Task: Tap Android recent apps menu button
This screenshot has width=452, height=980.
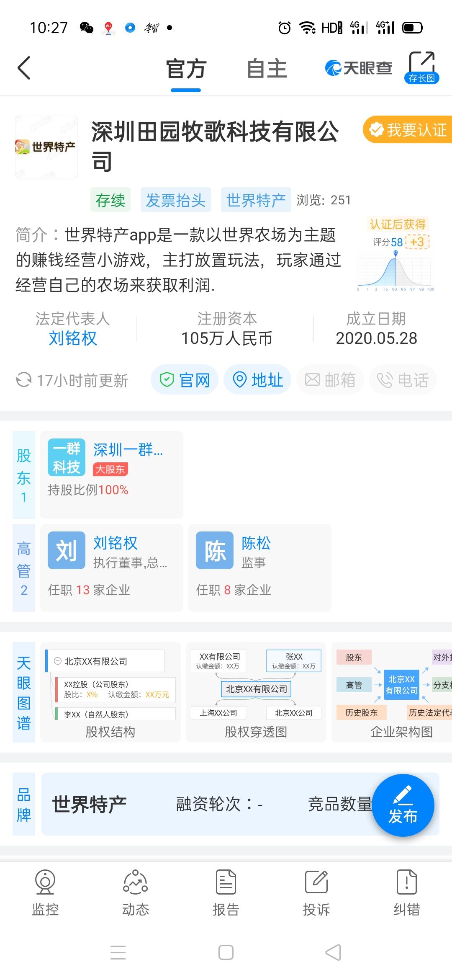Action: tap(118, 952)
